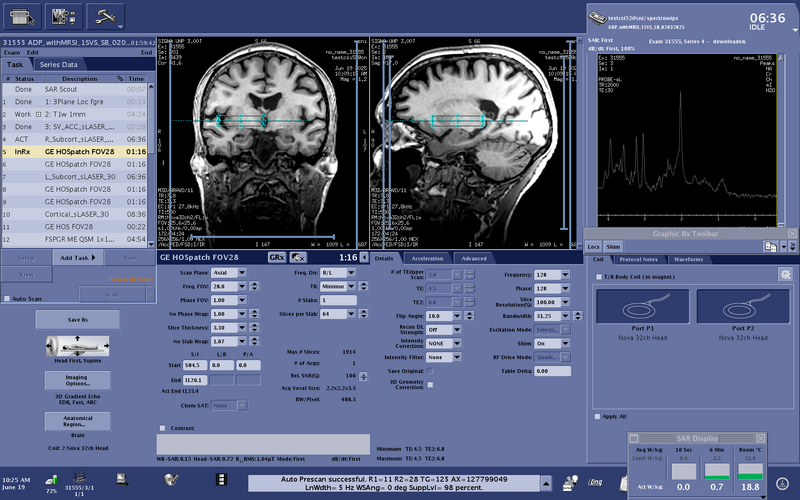Viewport: 800px width, 500px height.
Task: Open the image viewer icon in bottom bar
Action: click(x=122, y=479)
